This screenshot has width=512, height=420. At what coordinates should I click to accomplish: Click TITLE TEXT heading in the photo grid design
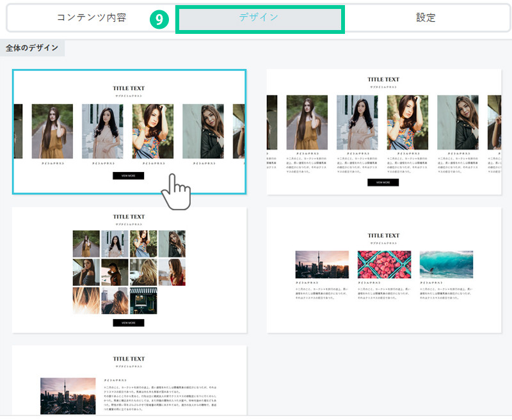(129, 217)
